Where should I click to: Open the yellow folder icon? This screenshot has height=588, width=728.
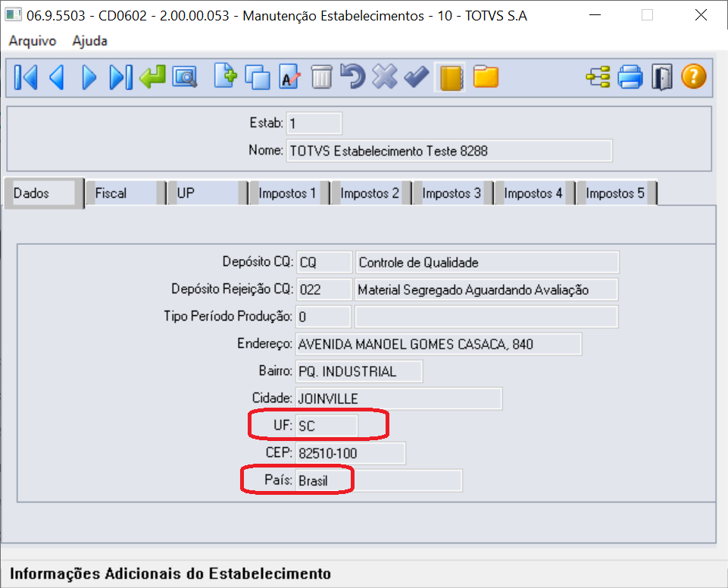pyautogui.click(x=486, y=77)
